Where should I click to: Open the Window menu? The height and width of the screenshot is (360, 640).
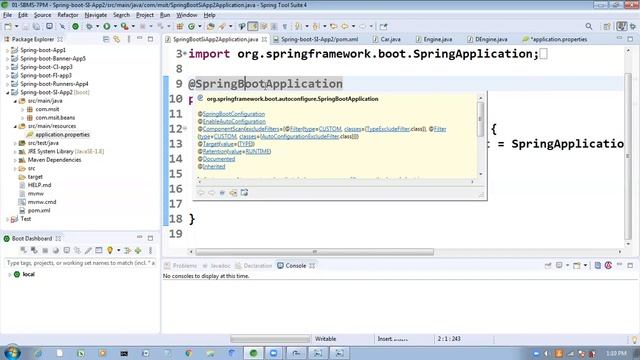187,15
